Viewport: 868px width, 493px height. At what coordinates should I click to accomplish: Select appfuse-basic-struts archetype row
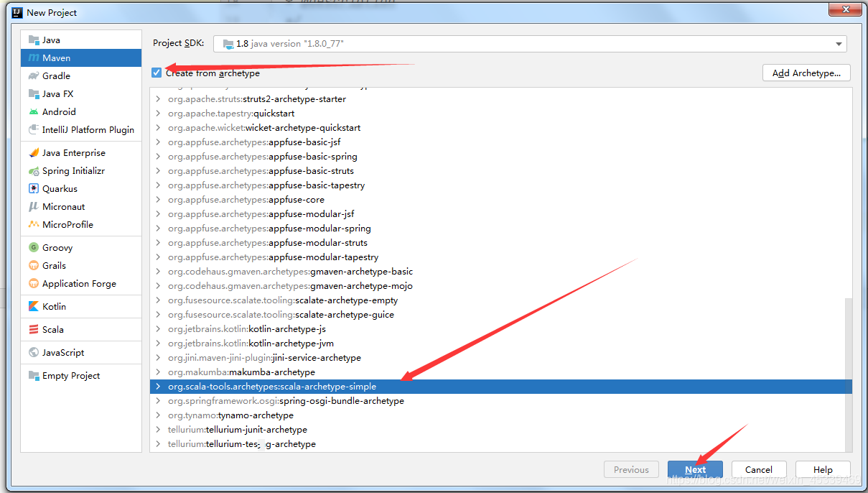click(x=501, y=171)
